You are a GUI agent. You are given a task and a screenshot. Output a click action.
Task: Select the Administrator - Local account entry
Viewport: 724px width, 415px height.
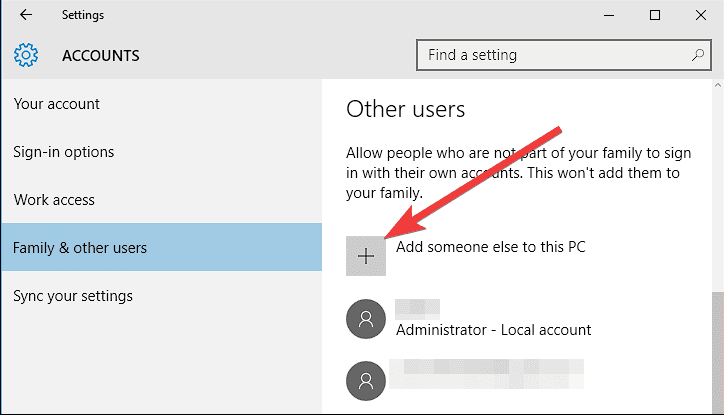(x=494, y=329)
